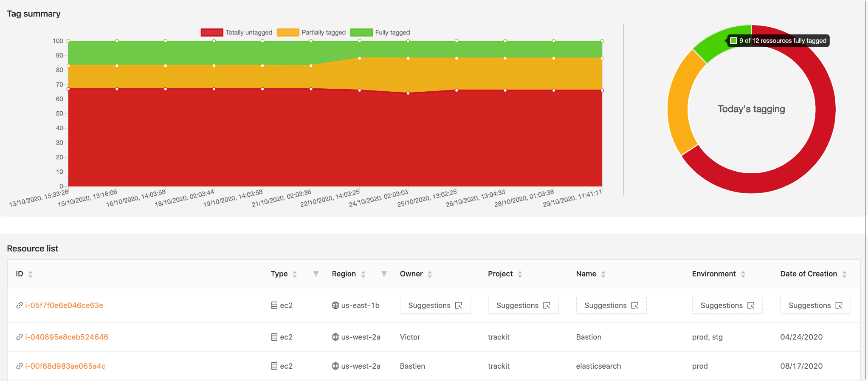The width and height of the screenshot is (868, 381).
Task: Open the Region column filter funnel
Action: coord(384,274)
